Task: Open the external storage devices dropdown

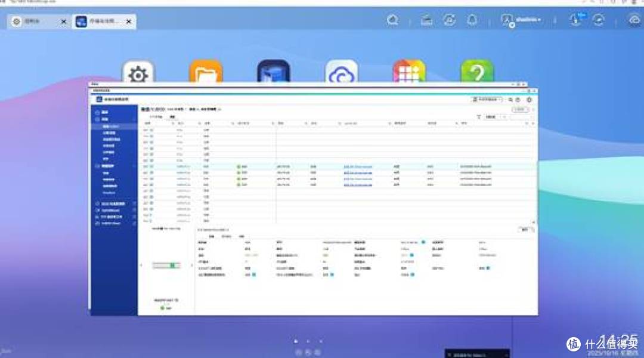Action: (487, 100)
